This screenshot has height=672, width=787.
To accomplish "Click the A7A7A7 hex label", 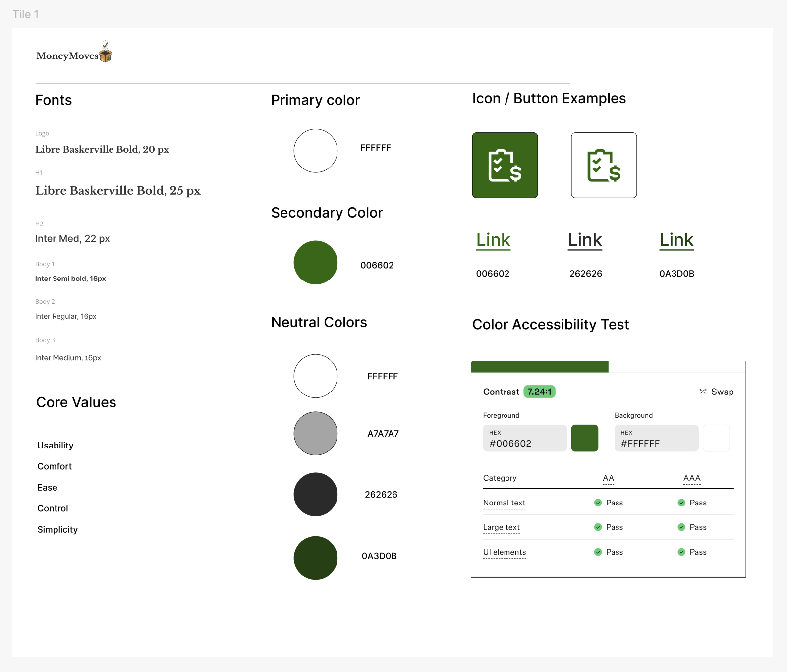I will pos(383,434).
